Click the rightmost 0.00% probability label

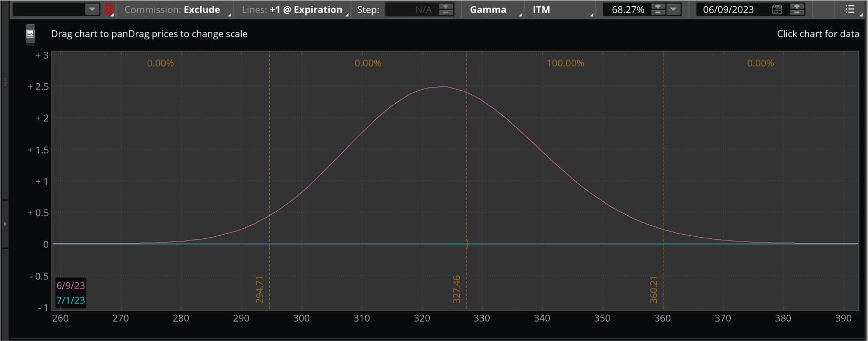pyautogui.click(x=761, y=63)
